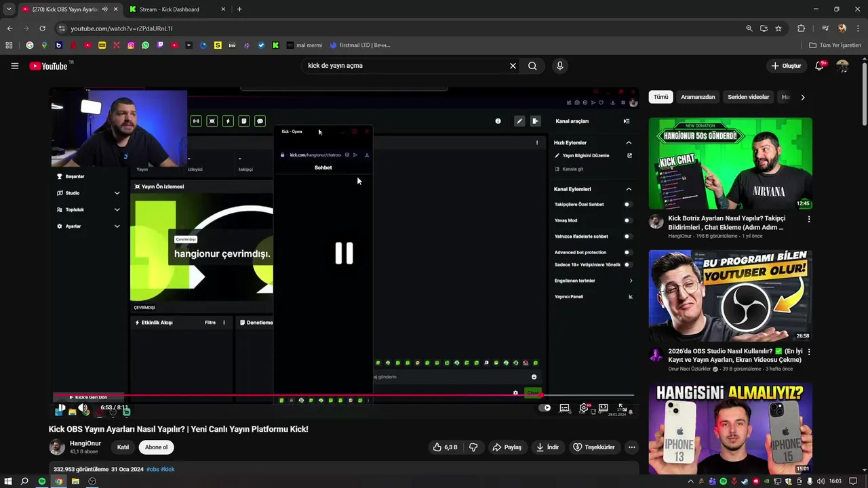This screenshot has height=488, width=868.
Task: Start voice search with the microphone icon
Action: (x=559, y=66)
